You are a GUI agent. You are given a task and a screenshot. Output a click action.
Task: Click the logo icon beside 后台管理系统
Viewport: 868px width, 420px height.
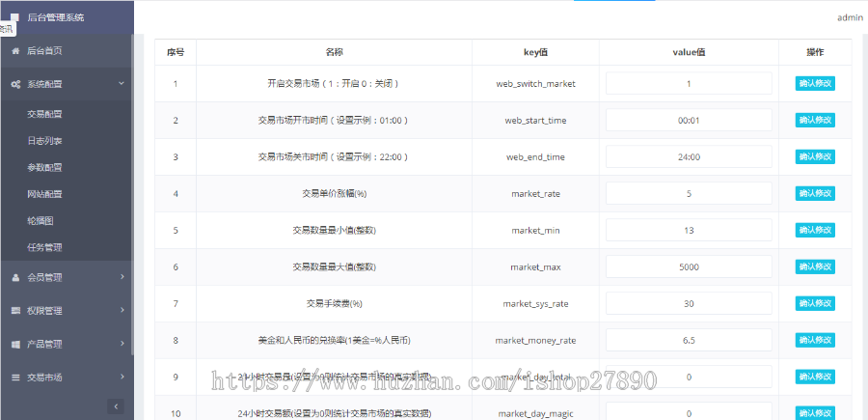coord(14,17)
